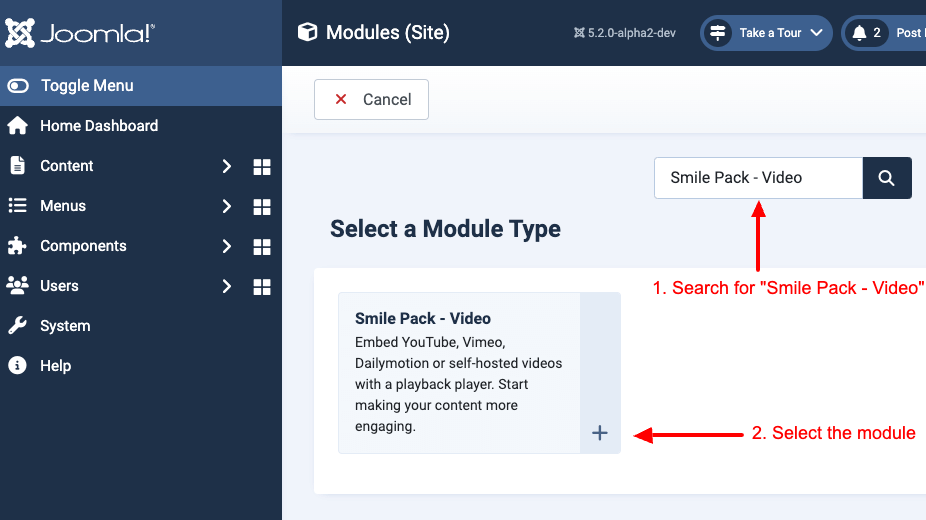
Task: Click the plus icon to add Smile Pack - Video
Action: click(x=599, y=433)
